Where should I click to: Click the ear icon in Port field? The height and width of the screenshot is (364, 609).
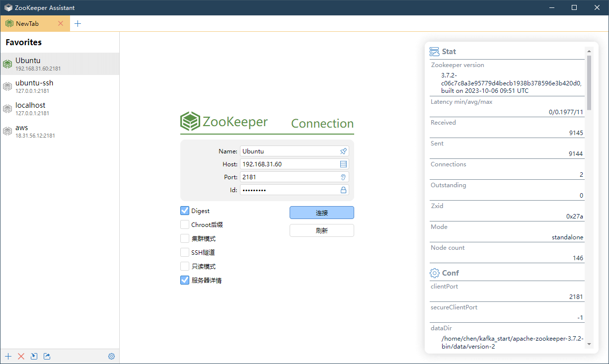pyautogui.click(x=343, y=177)
